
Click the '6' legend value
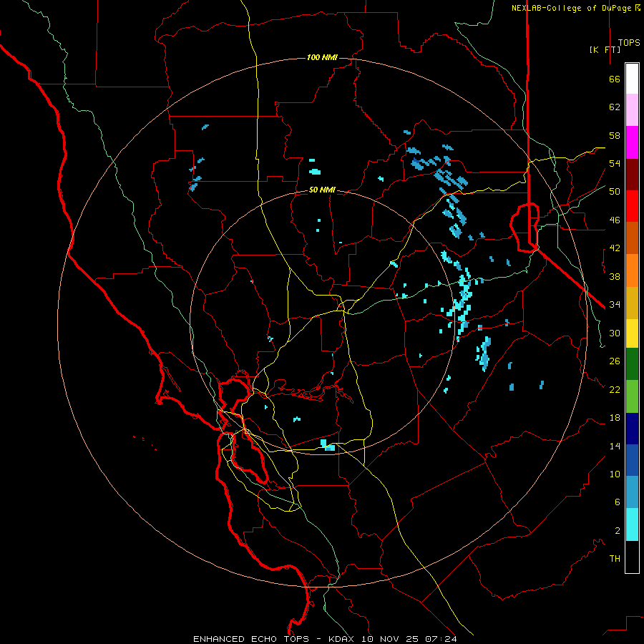point(618,502)
